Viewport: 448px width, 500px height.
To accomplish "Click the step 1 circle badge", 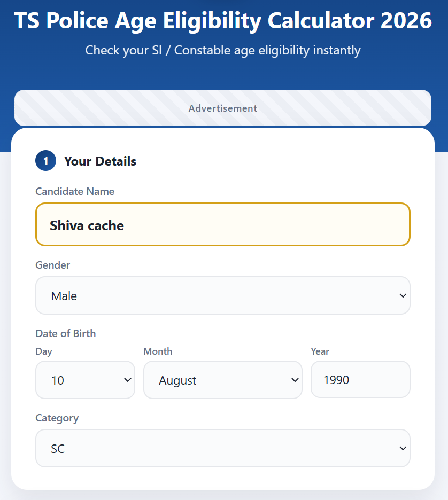I will (x=45, y=161).
